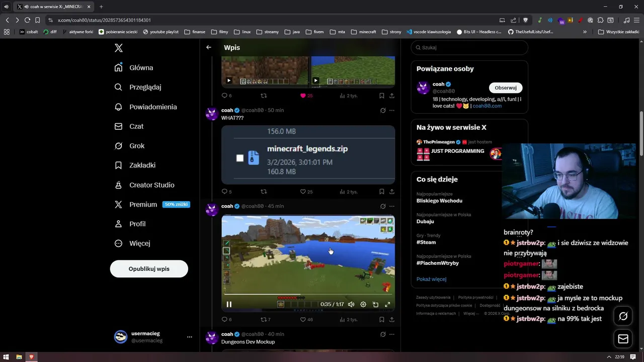Screen dimensions: 644x362
Task: Bookmark the WHAT??? post
Action: 382,192
